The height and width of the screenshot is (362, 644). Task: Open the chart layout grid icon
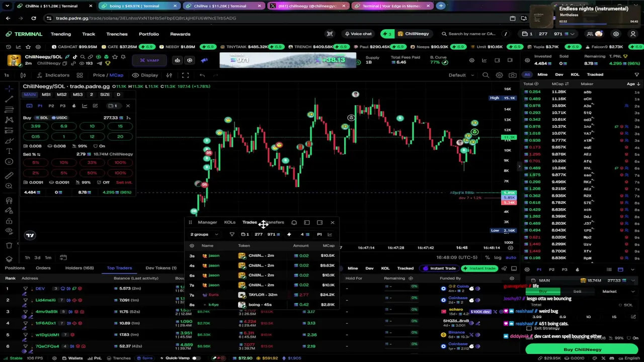click(x=79, y=75)
